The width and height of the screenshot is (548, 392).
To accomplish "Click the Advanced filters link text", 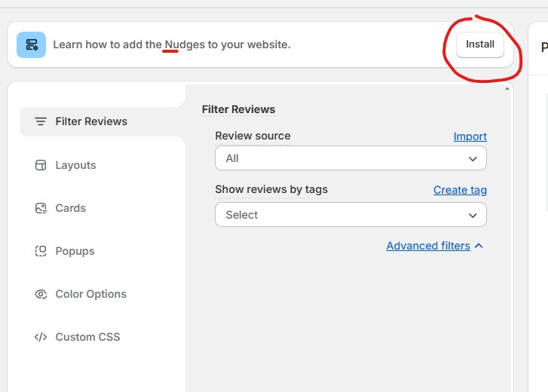I will (428, 246).
